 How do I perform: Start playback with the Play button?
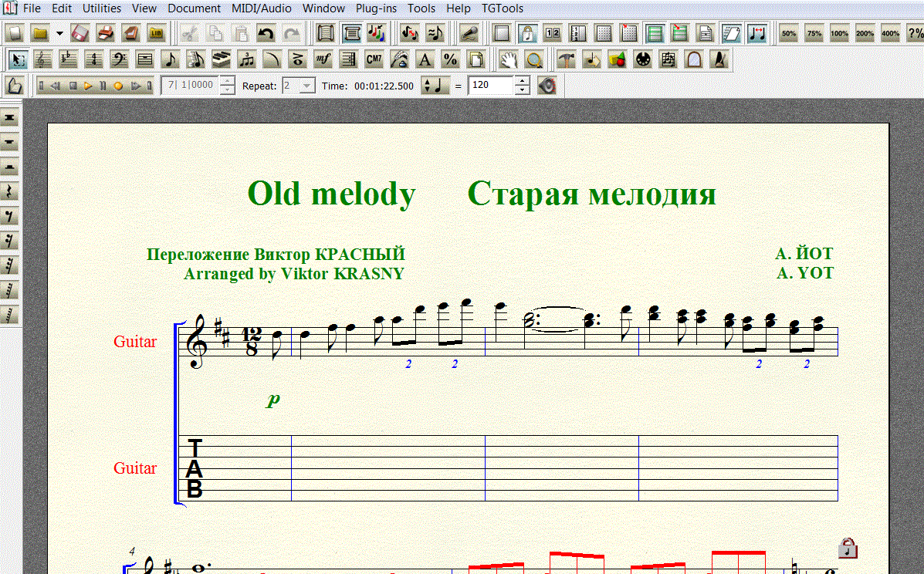coord(88,86)
